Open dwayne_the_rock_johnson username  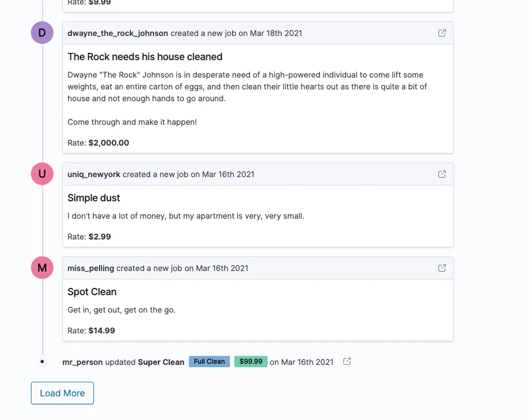[117, 33]
